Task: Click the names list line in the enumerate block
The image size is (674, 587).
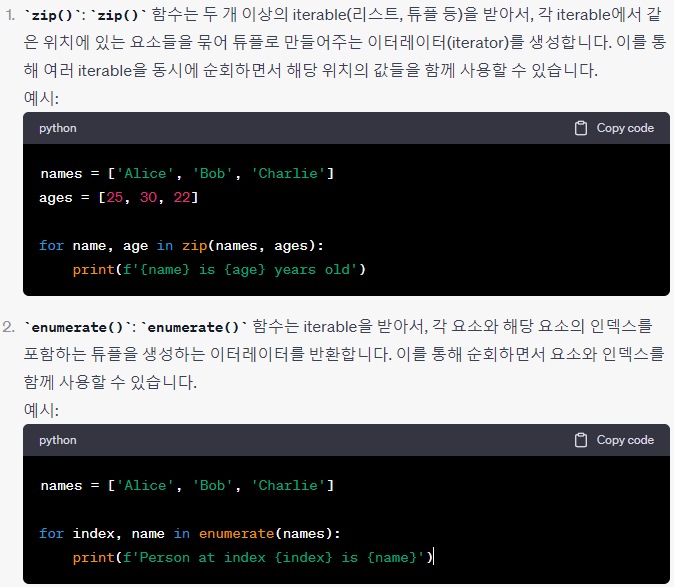Action: tap(187, 486)
